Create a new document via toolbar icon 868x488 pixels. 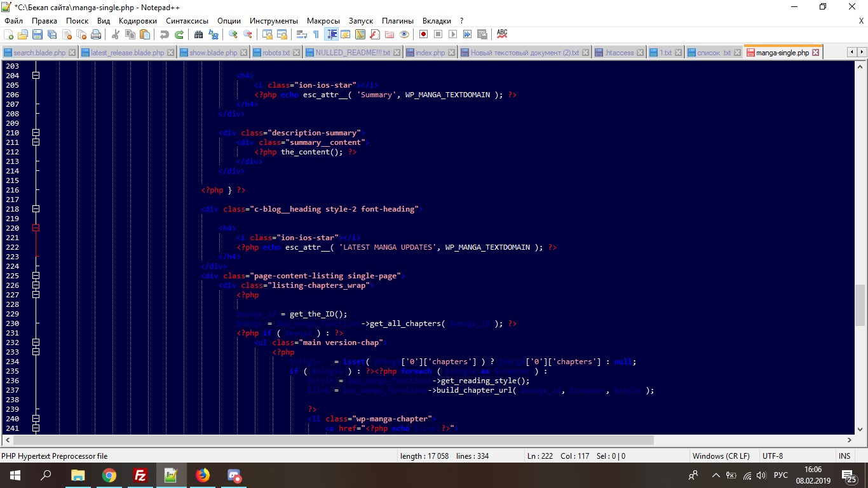point(9,34)
